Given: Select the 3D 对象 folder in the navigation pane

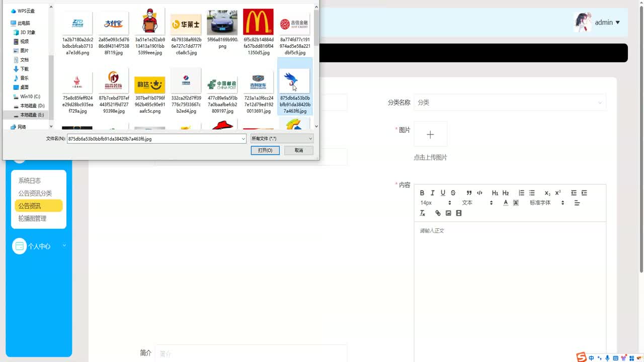Looking at the screenshot, I should pyautogui.click(x=25, y=32).
